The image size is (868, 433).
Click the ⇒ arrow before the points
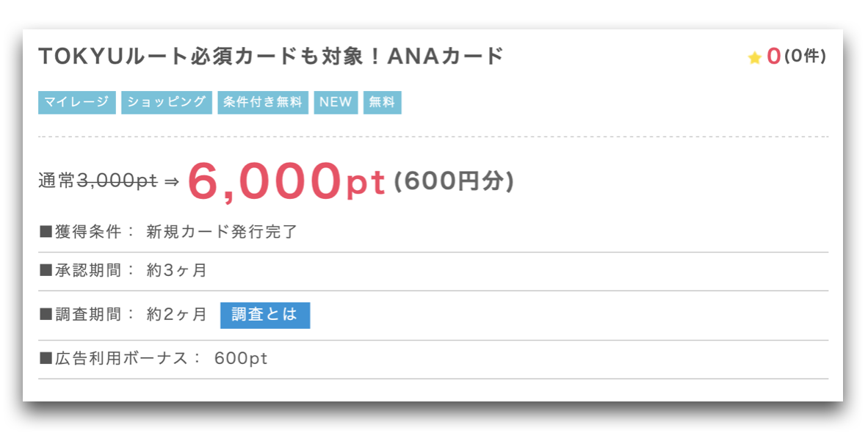pyautogui.click(x=172, y=182)
